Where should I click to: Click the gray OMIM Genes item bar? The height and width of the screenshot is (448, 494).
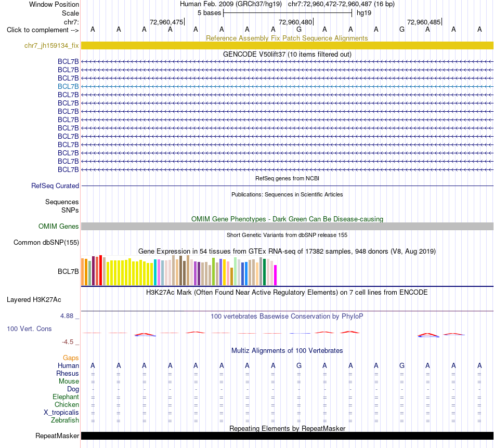(x=287, y=226)
